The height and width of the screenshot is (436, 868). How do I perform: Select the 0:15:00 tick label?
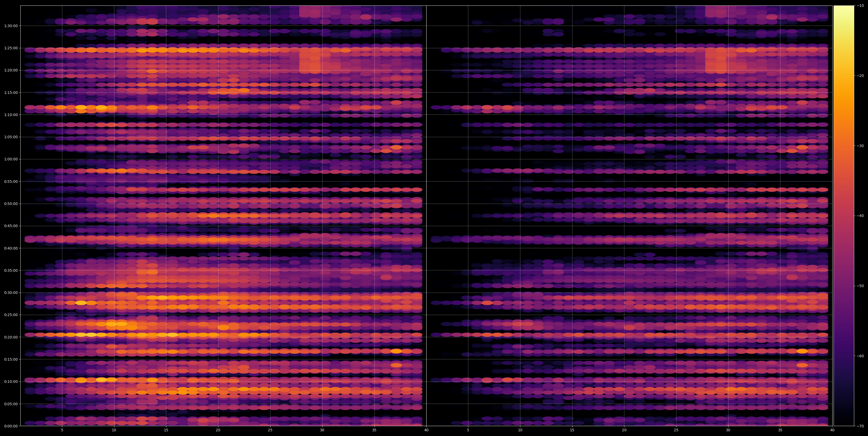11,359
